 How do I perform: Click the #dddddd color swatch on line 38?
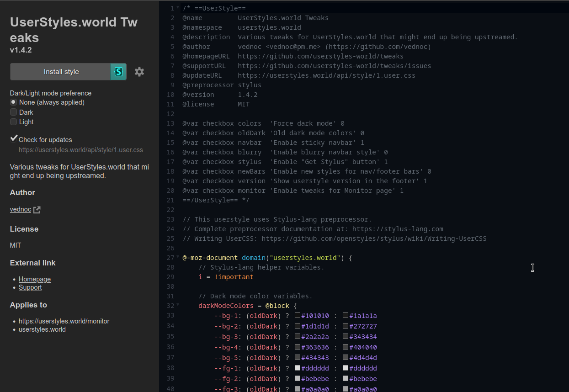(298, 368)
